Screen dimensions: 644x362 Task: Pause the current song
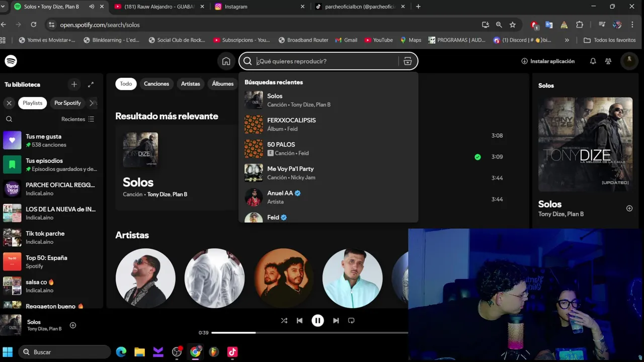click(317, 320)
